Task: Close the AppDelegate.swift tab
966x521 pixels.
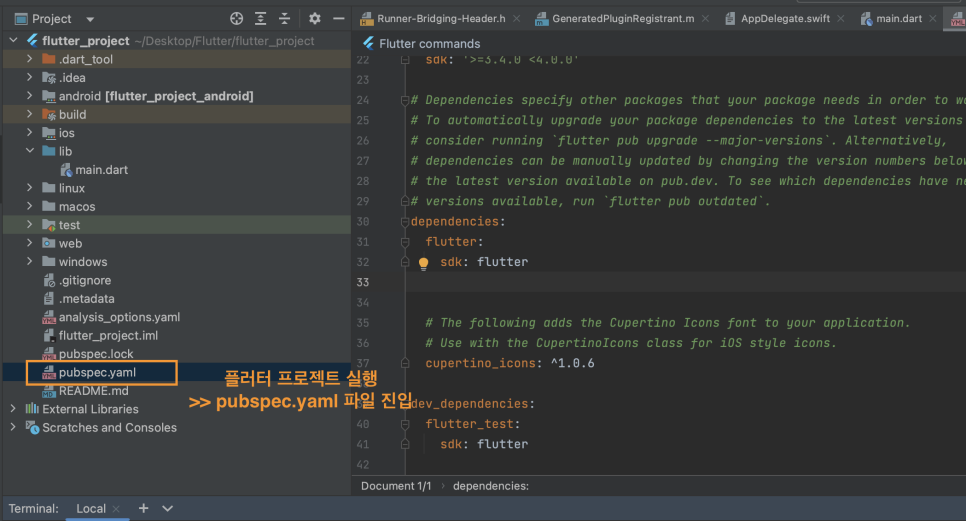Action: (841, 19)
